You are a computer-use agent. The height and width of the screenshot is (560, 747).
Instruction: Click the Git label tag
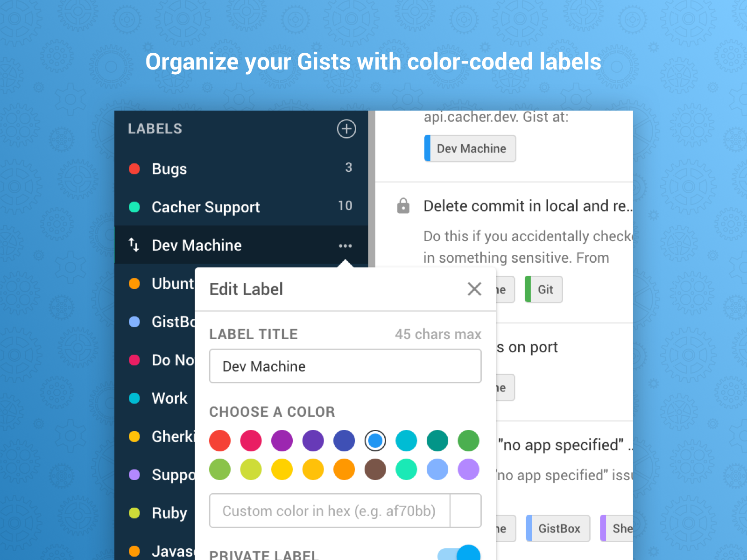tap(543, 289)
